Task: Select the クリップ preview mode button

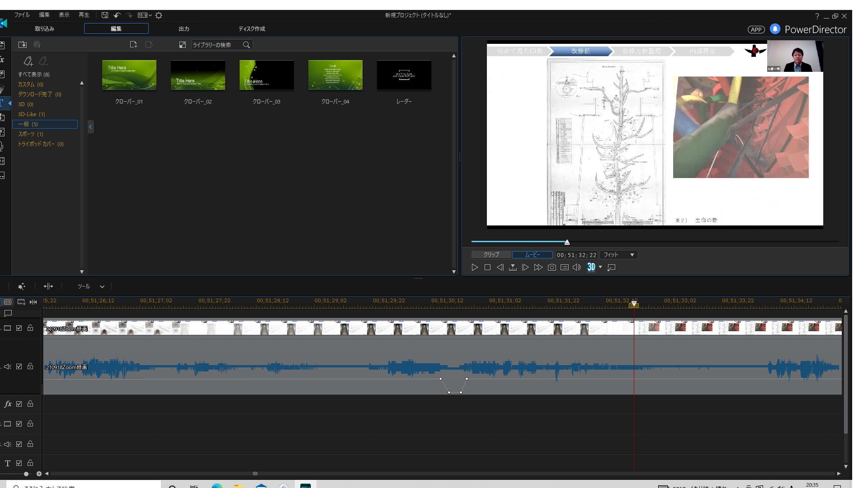Action: pyautogui.click(x=491, y=255)
